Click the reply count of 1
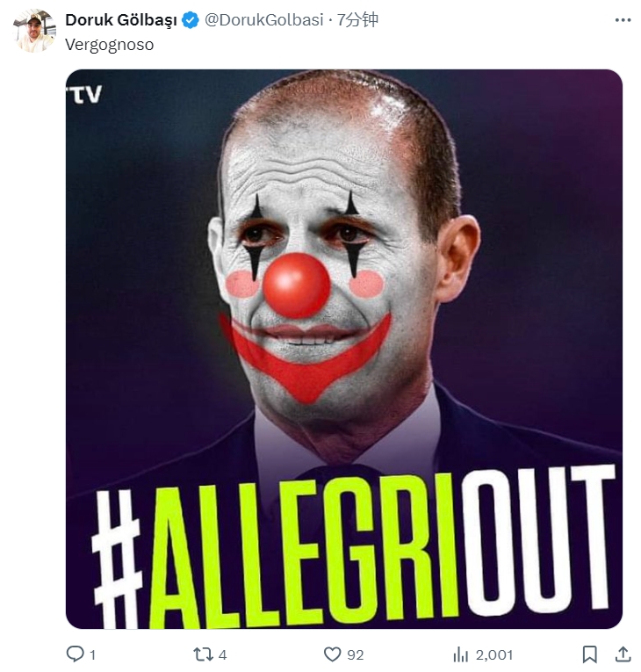Screen dimensions: 641x672 tap(92, 654)
